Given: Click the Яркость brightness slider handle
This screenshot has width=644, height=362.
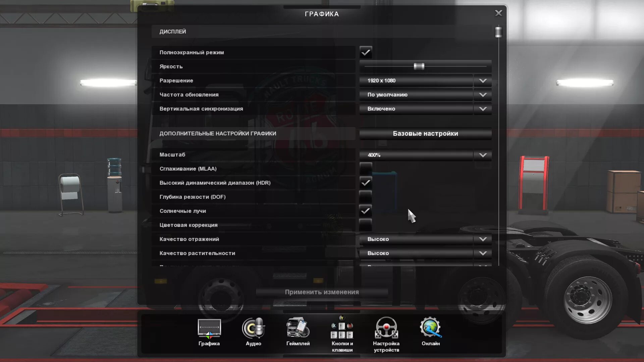Looking at the screenshot, I should 419,66.
